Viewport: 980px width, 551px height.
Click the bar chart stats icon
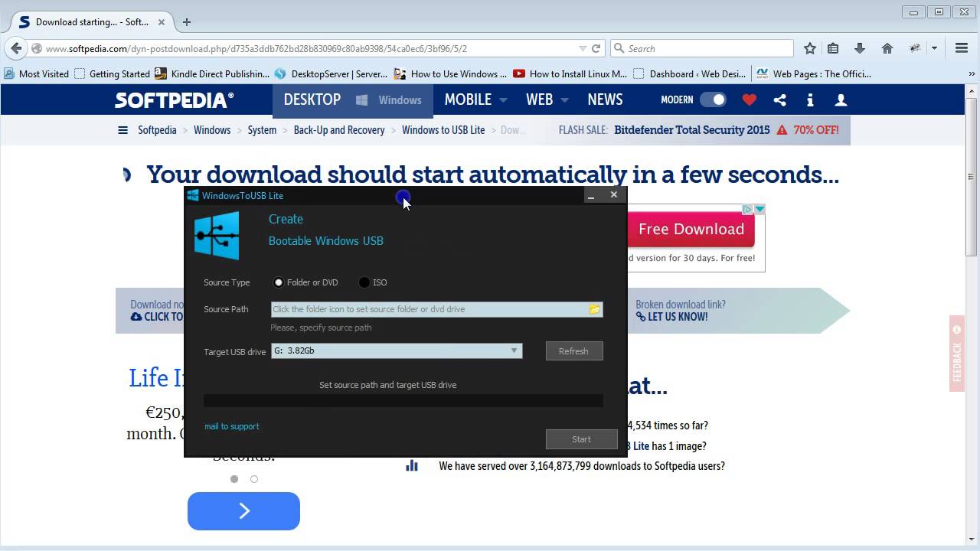[412, 465]
